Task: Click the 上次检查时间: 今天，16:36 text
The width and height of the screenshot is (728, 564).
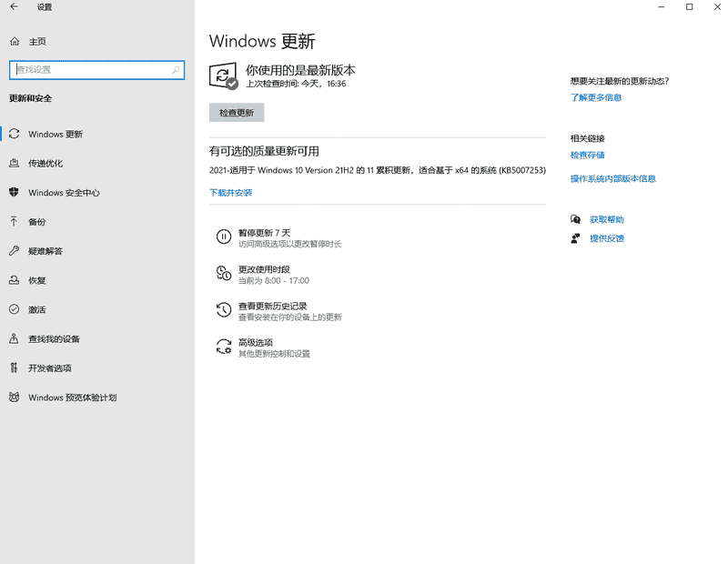Action: [x=296, y=84]
